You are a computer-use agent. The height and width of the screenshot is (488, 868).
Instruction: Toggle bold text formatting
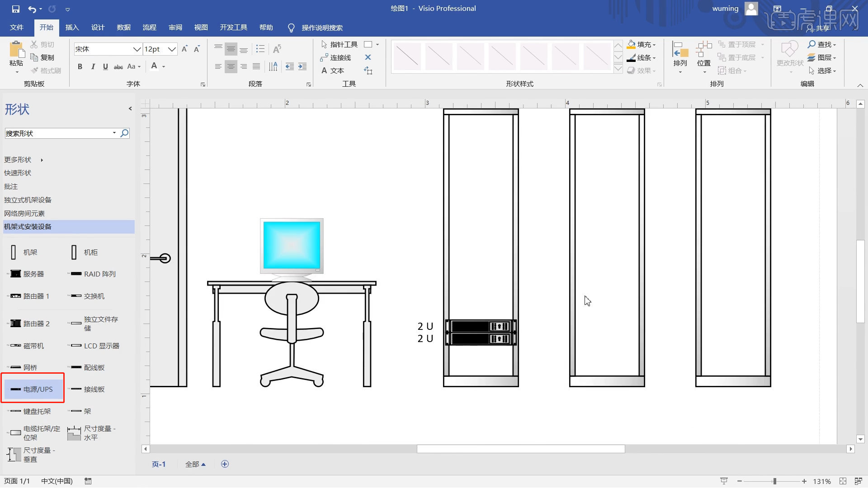pyautogui.click(x=80, y=66)
